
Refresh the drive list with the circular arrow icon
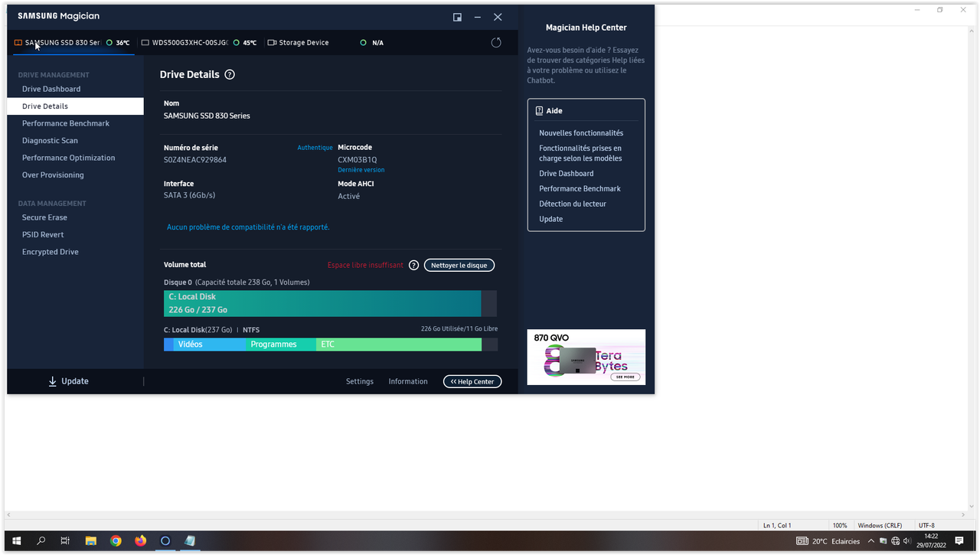(x=496, y=43)
